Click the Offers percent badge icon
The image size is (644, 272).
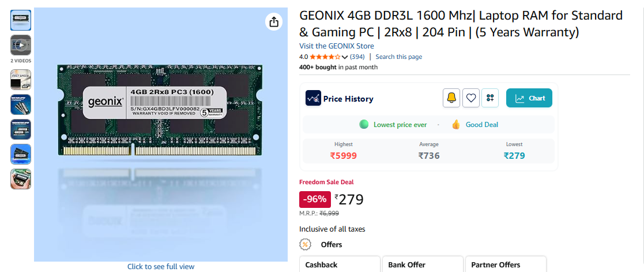point(306,244)
